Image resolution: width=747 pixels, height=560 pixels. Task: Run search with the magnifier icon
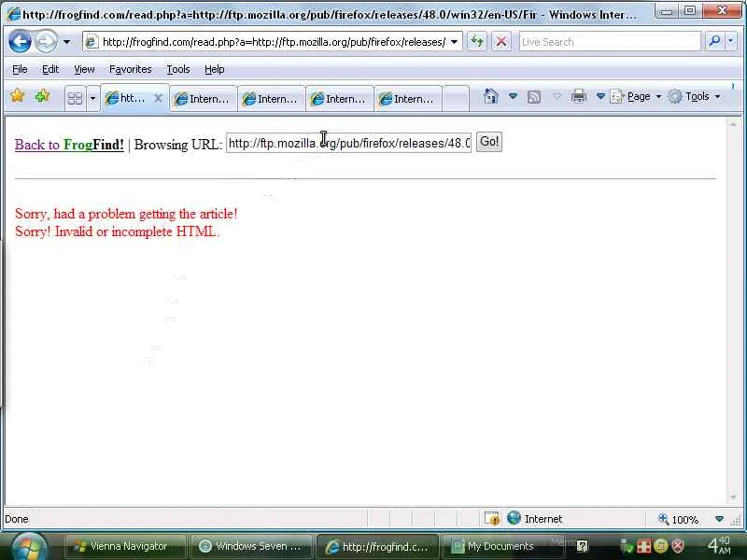[x=714, y=41]
